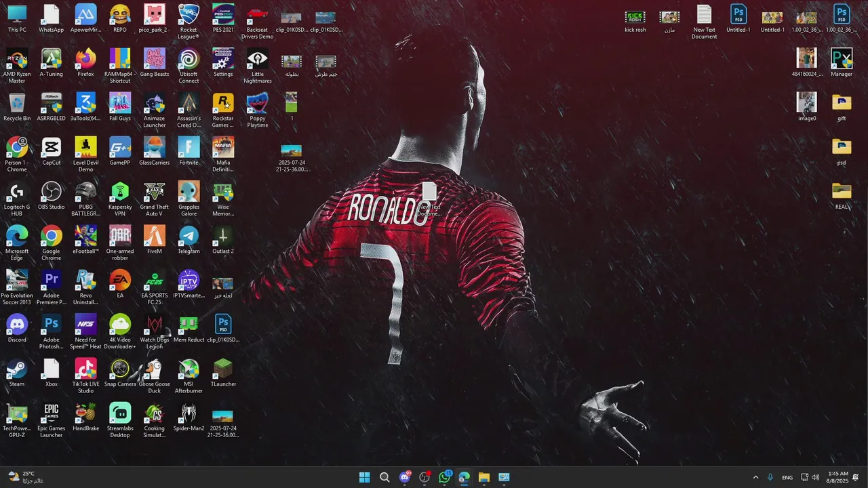The image size is (868, 488).
Task: Launch Animaze Launcher icon
Action: [155, 110]
